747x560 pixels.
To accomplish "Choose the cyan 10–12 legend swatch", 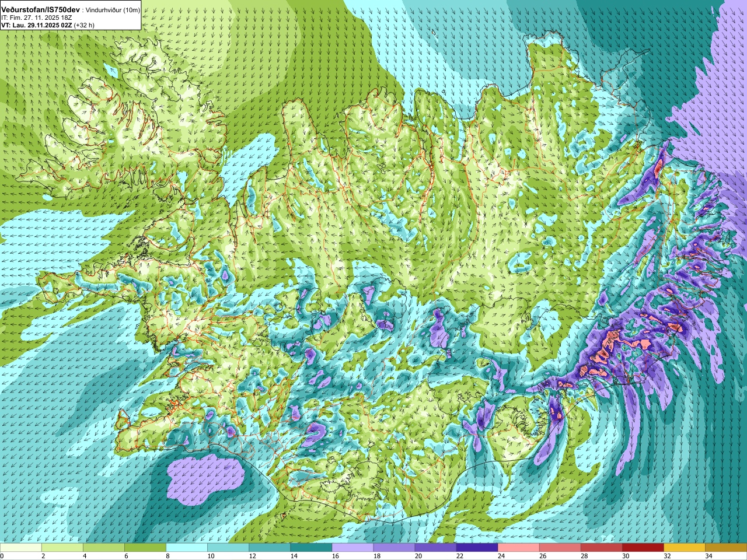I will 228,548.
